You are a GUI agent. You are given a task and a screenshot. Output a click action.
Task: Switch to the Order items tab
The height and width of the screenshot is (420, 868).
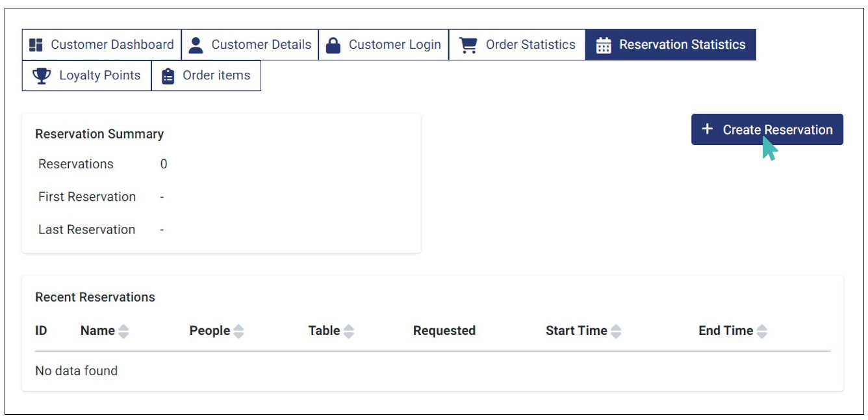(206, 75)
